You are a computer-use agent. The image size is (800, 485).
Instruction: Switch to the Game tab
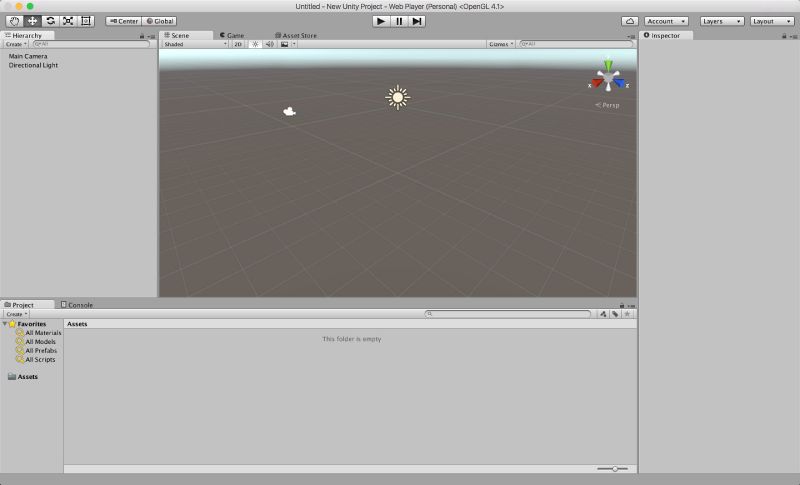(x=232, y=35)
